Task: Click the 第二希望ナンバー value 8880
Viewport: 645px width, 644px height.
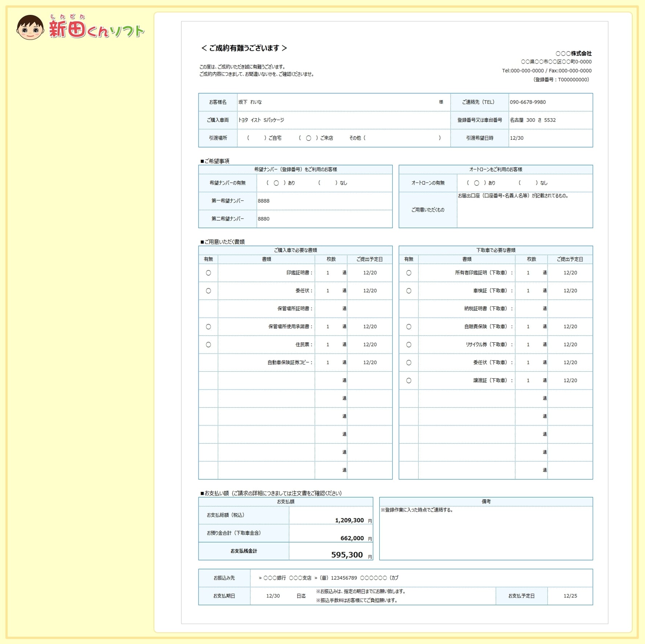Action: [264, 219]
